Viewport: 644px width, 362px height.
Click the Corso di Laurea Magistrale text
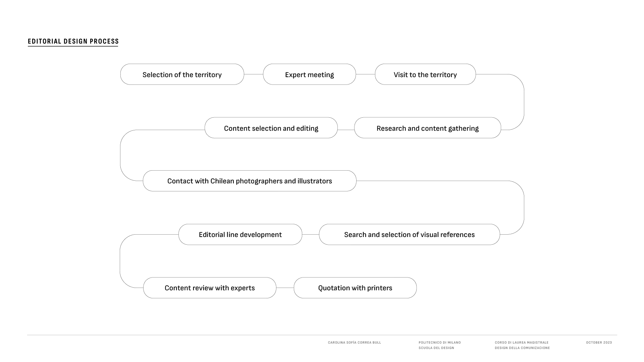click(522, 343)
